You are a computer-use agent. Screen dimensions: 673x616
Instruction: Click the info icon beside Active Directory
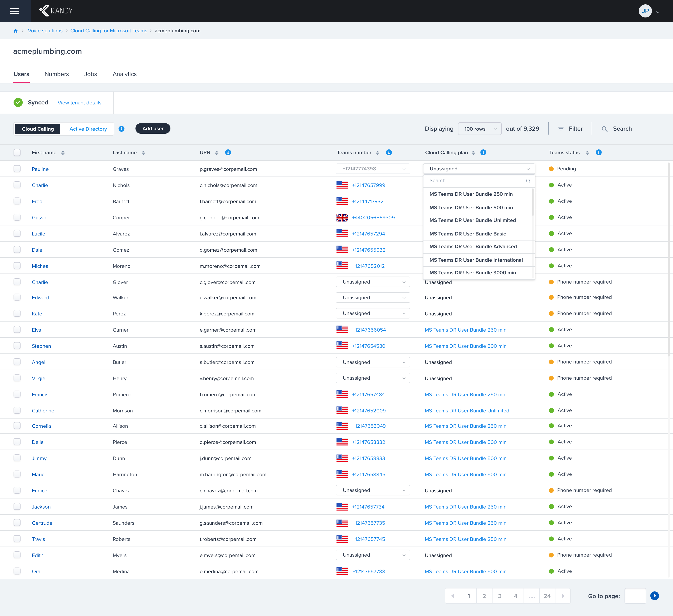tap(121, 129)
